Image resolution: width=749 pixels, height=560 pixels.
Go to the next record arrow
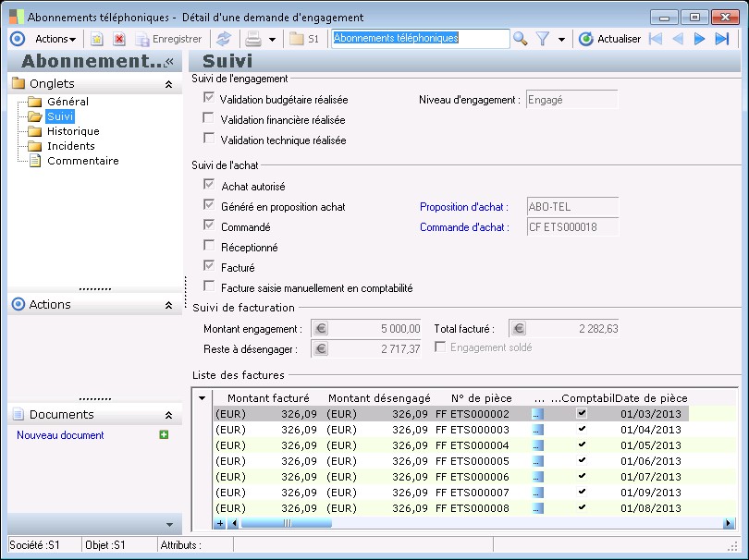pos(699,39)
